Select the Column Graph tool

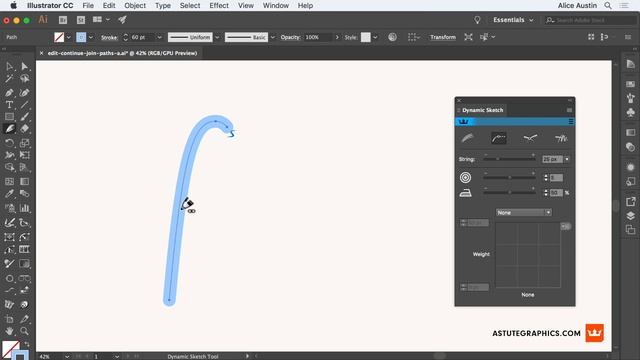coord(24,208)
